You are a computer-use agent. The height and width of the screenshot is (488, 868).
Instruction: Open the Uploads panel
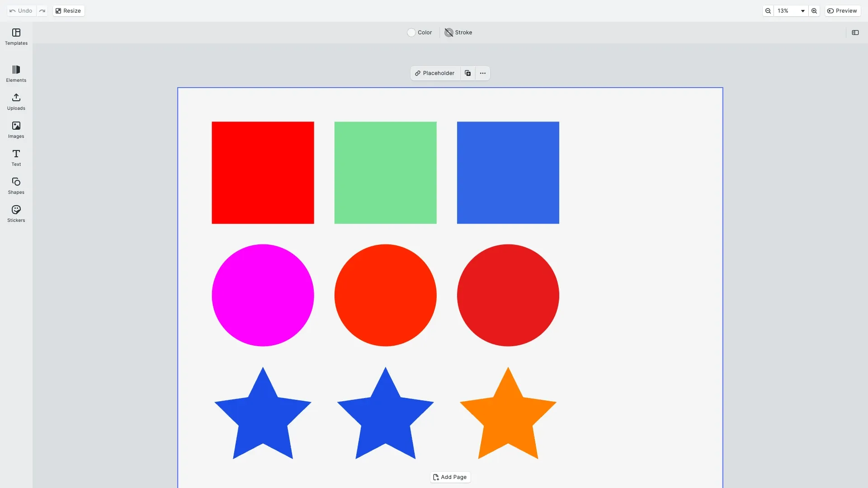(x=16, y=102)
